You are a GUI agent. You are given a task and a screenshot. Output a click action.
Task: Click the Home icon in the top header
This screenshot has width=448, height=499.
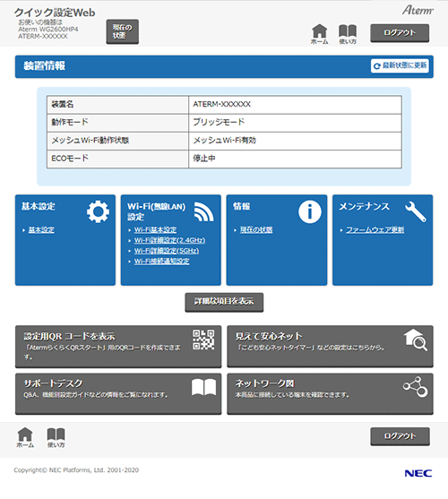(320, 34)
